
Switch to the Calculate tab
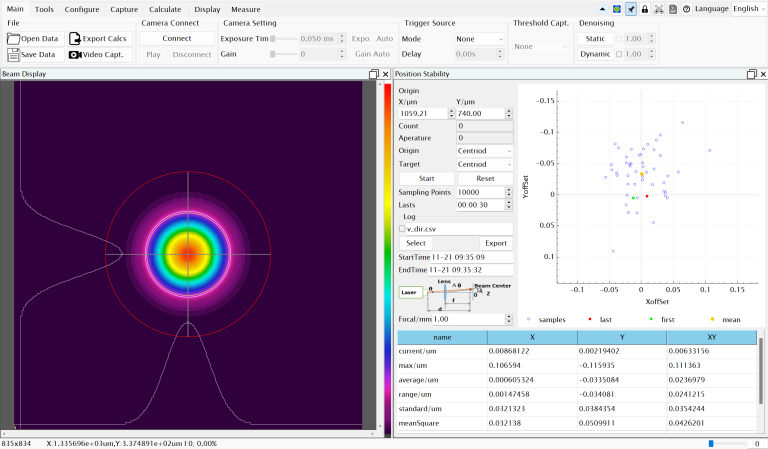click(x=165, y=8)
